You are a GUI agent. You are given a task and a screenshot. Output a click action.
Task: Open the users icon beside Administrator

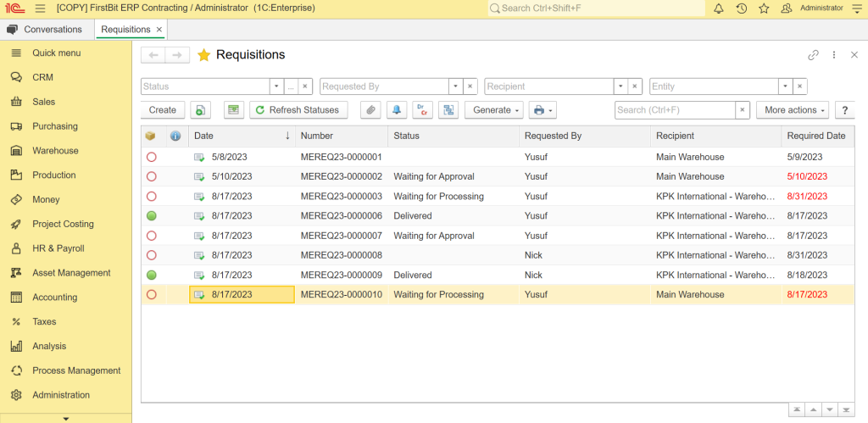click(786, 8)
